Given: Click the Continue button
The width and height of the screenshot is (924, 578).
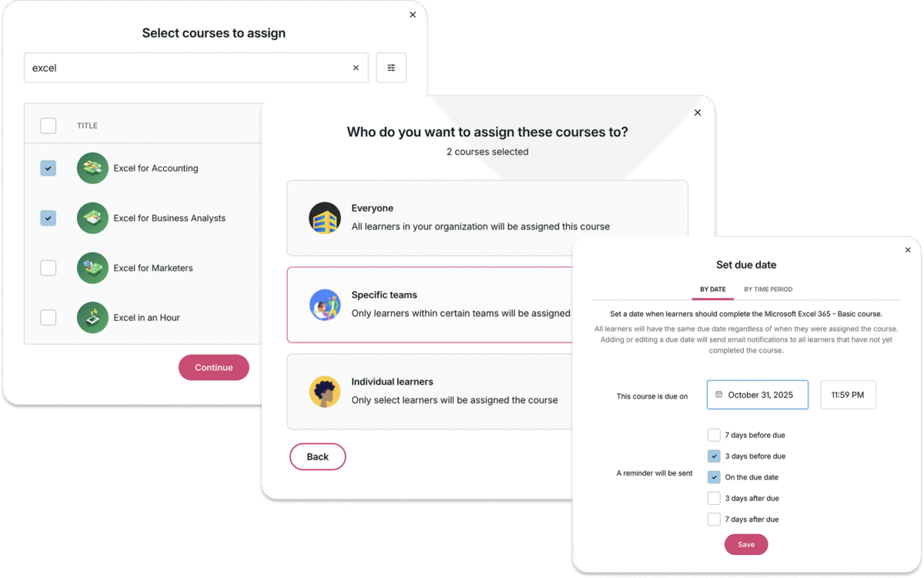Looking at the screenshot, I should [x=214, y=368].
